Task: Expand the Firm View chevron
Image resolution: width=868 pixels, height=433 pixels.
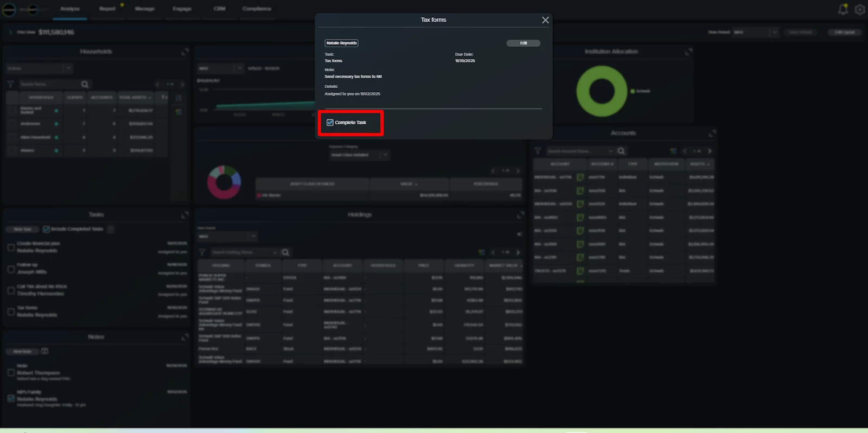Action: (10, 32)
